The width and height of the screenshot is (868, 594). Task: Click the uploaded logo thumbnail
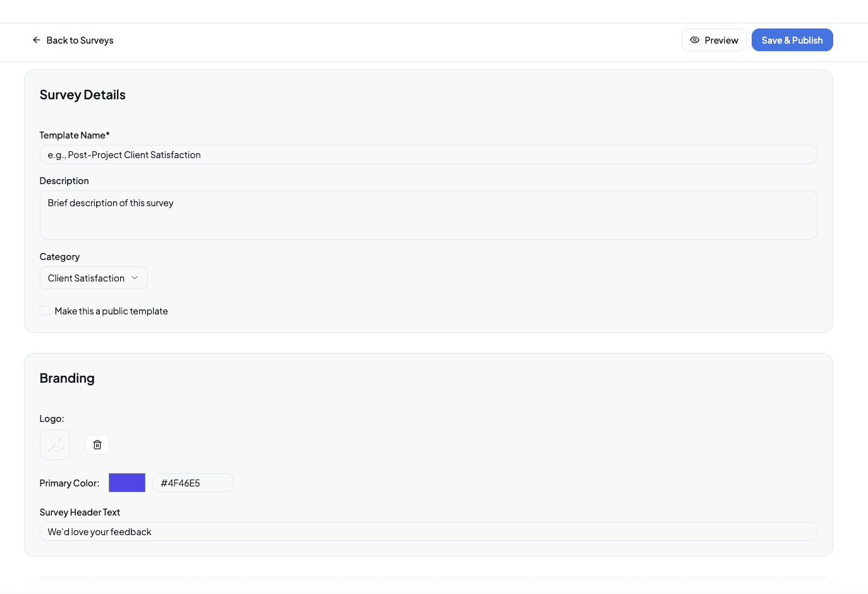click(x=55, y=444)
